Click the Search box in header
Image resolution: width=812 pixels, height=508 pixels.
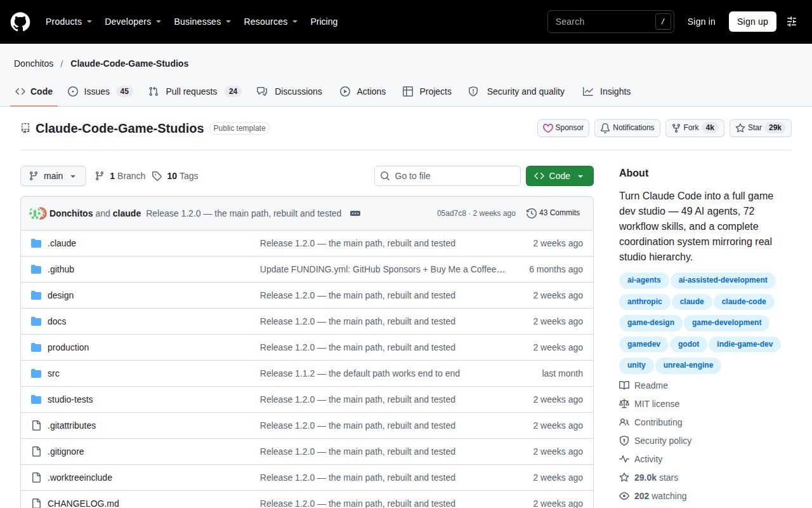610,22
